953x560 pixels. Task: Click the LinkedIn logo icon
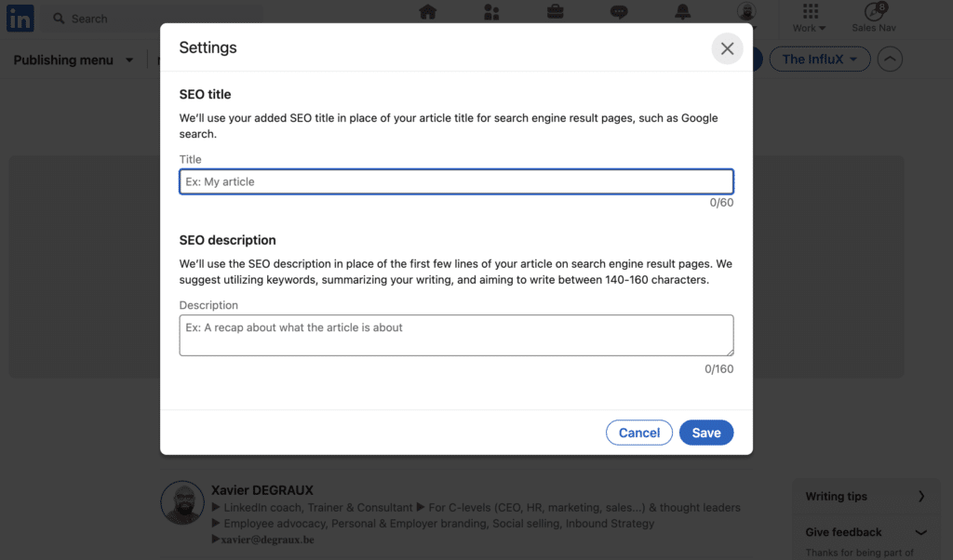coord(20,19)
